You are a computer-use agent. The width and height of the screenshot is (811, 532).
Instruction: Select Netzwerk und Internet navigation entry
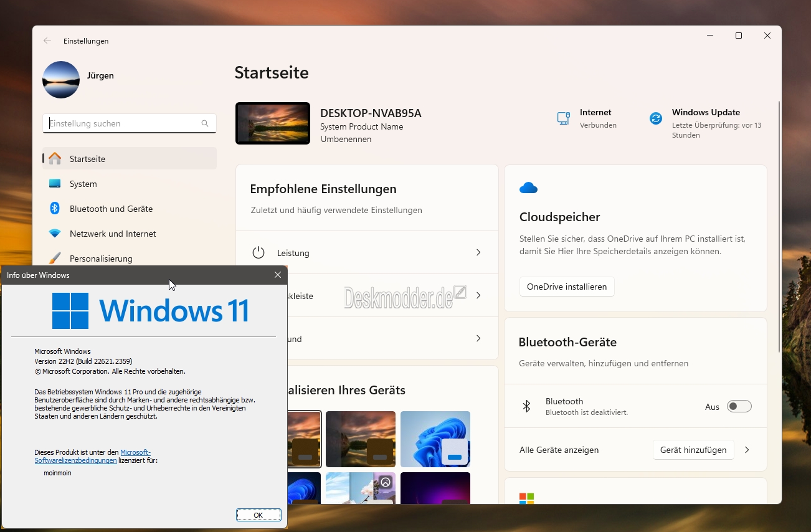[130, 233]
